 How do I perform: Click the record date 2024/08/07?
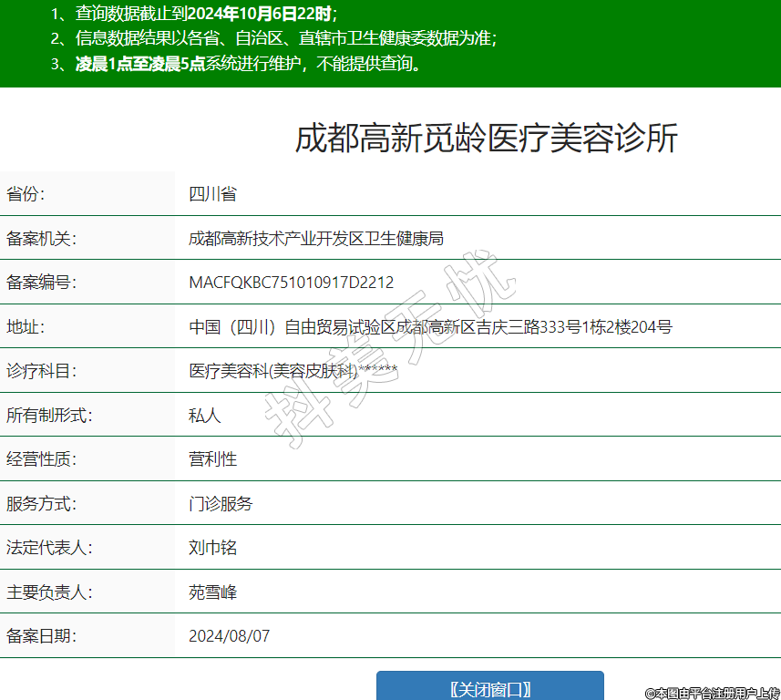click(x=229, y=636)
